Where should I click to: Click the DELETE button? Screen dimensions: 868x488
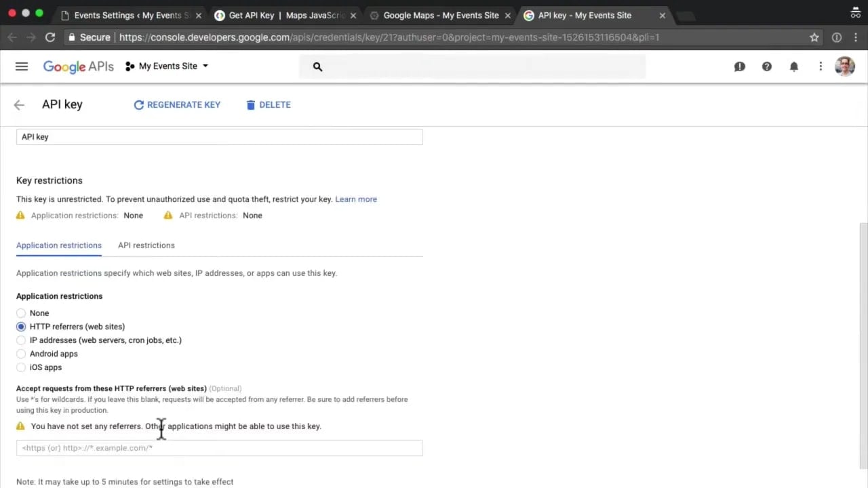pos(269,104)
